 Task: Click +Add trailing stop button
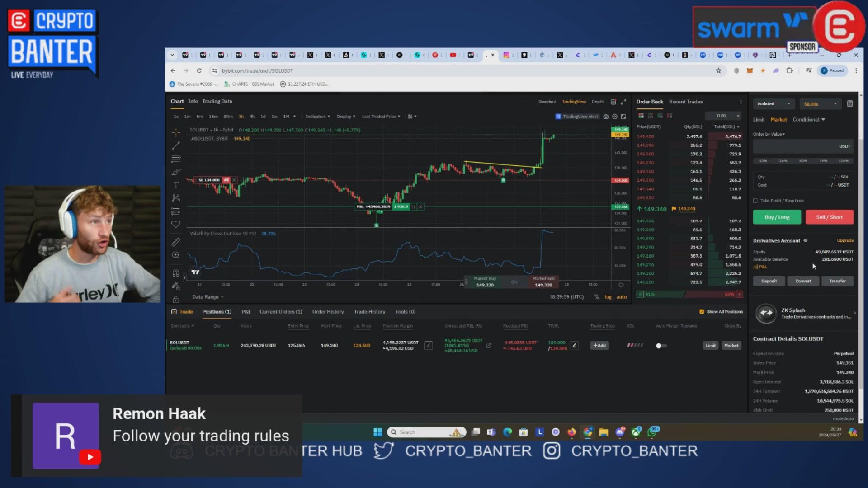pyautogui.click(x=599, y=346)
